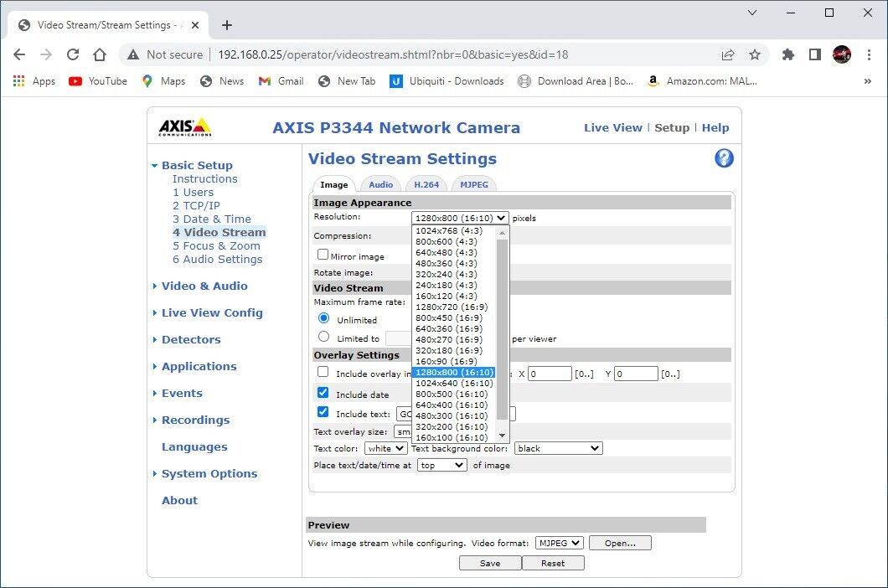Share this page via share icon
This screenshot has height=588, width=888.
tap(728, 54)
